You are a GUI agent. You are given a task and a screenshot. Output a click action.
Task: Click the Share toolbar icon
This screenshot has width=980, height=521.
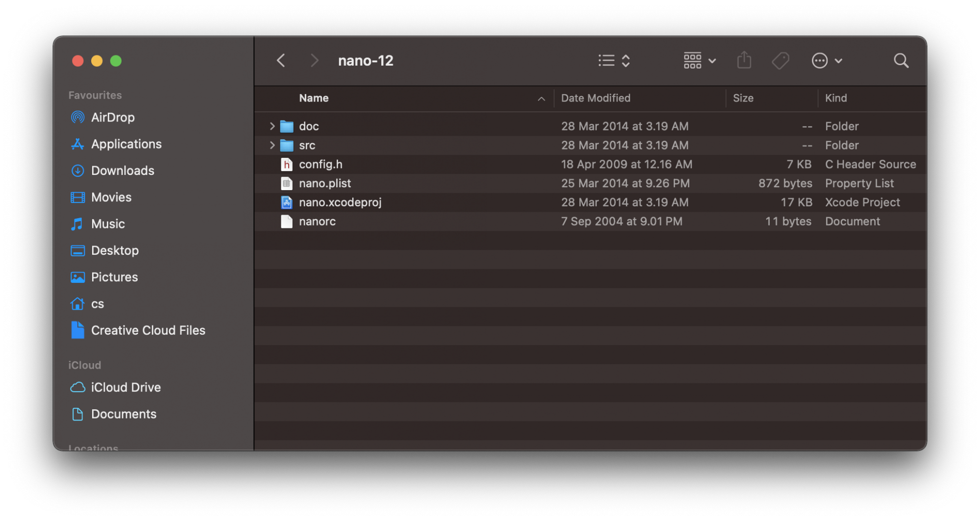tap(744, 60)
